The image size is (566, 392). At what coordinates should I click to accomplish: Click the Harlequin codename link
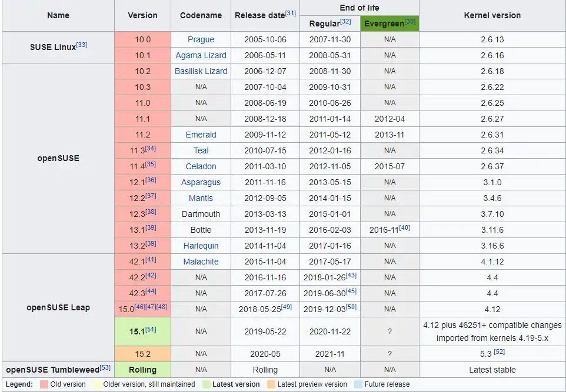point(201,246)
